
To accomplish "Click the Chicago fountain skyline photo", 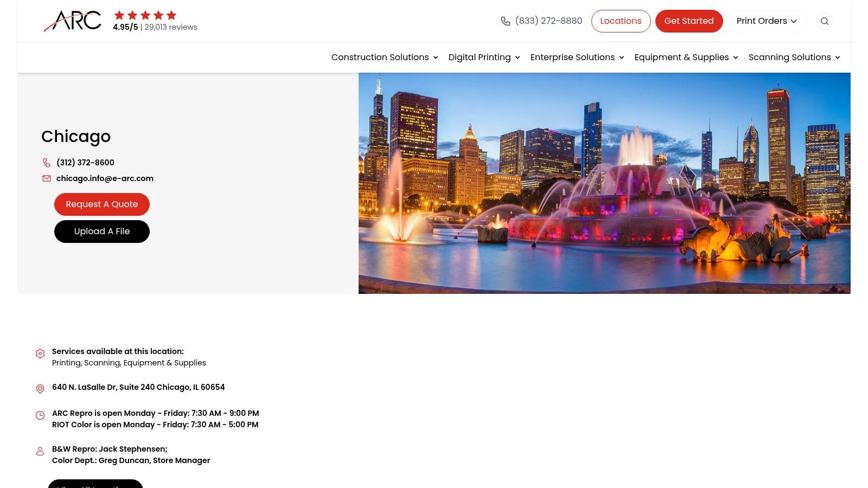I will (x=604, y=183).
